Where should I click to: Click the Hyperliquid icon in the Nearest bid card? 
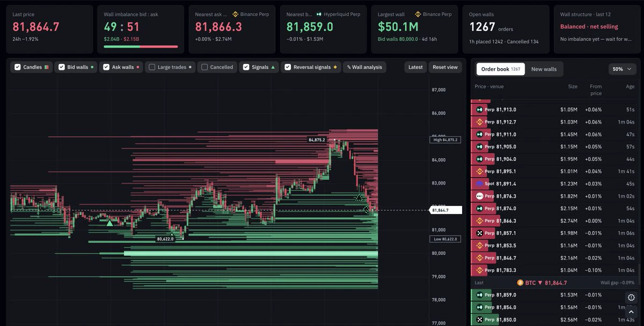[x=319, y=14]
